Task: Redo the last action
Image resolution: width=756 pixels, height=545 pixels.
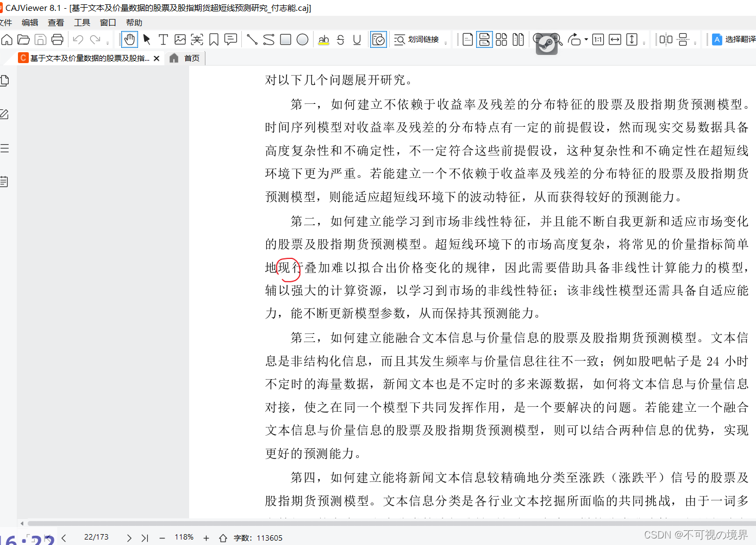Action: click(95, 40)
